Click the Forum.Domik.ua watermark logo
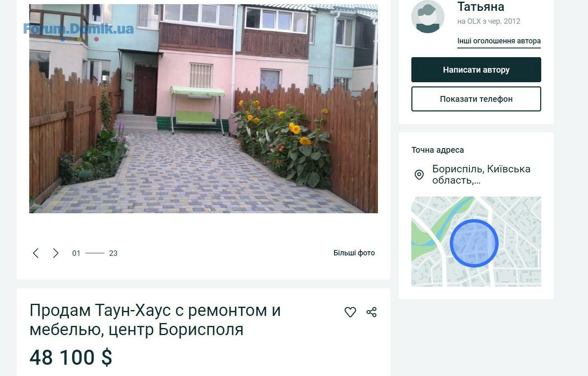The height and width of the screenshot is (376, 588). click(x=79, y=29)
